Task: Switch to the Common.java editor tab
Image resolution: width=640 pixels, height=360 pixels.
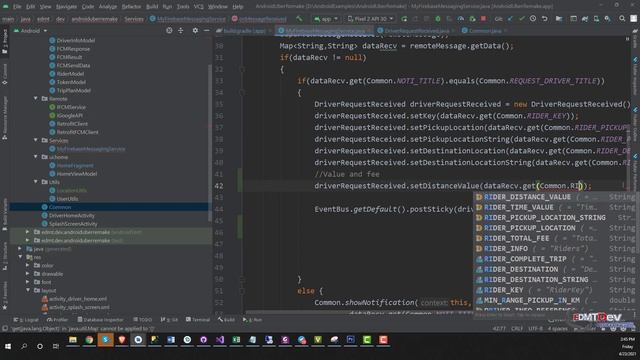Action: (x=484, y=31)
